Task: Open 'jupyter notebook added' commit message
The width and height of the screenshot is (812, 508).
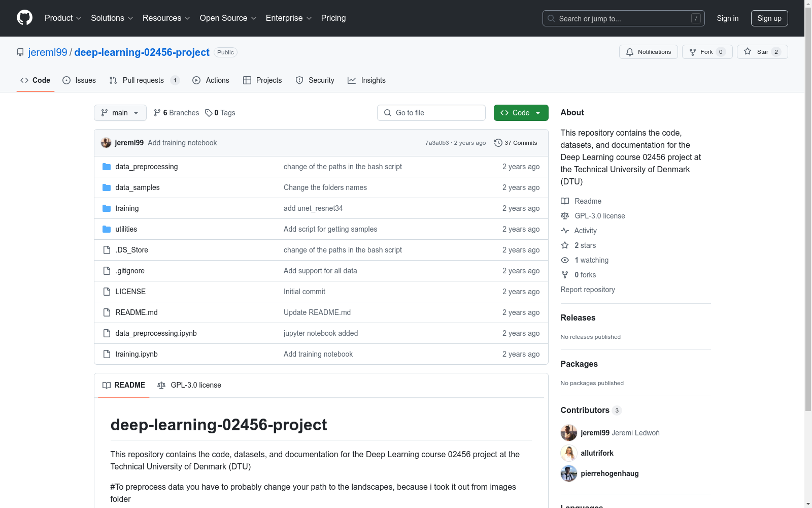Action: click(321, 333)
